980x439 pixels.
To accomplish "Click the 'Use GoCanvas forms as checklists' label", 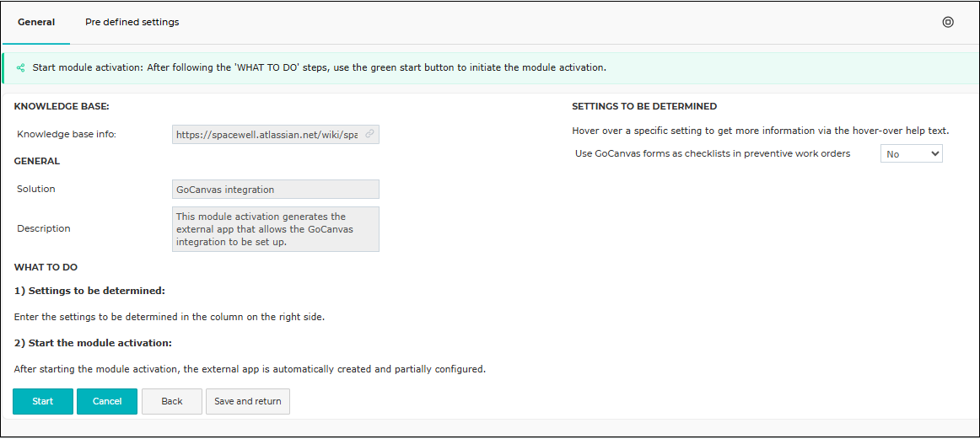I will point(713,153).
